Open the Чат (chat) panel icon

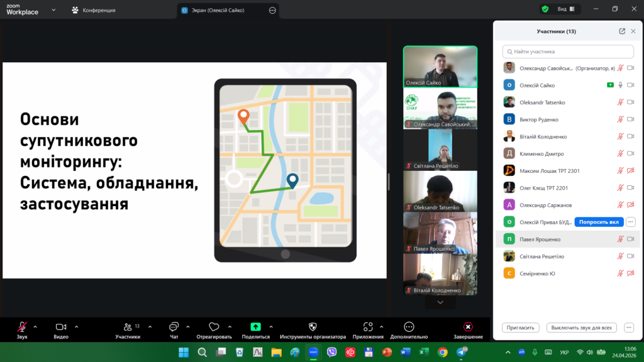point(174,327)
